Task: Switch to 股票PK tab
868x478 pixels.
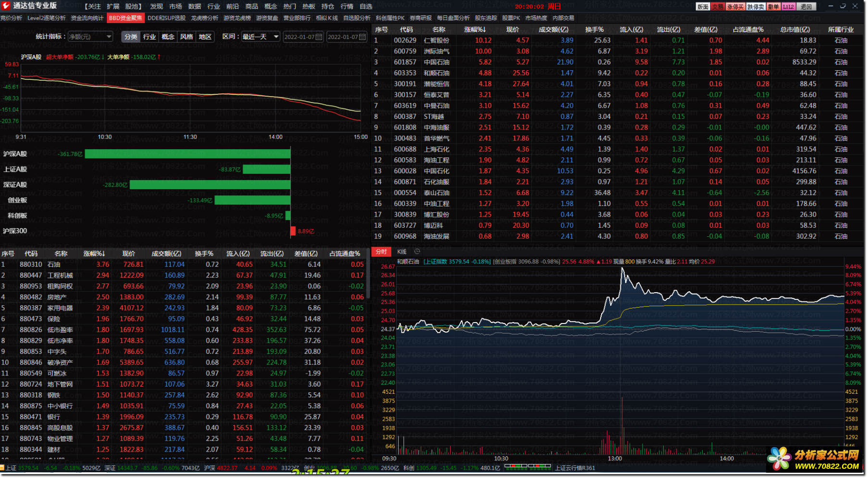Action: click(511, 18)
